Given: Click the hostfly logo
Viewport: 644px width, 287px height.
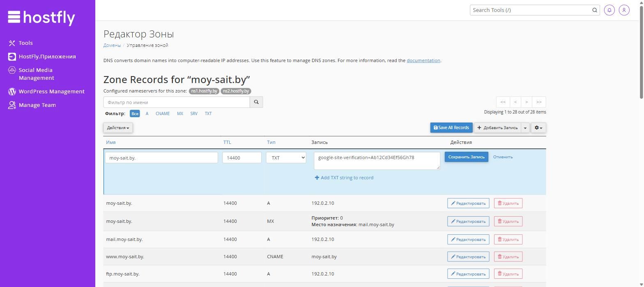Looking at the screenshot, I should [x=41, y=17].
